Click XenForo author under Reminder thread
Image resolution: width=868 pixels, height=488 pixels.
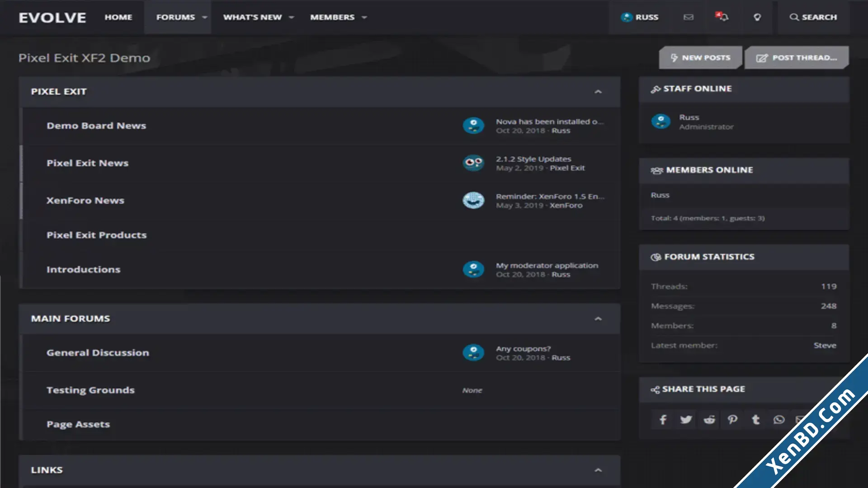566,206
